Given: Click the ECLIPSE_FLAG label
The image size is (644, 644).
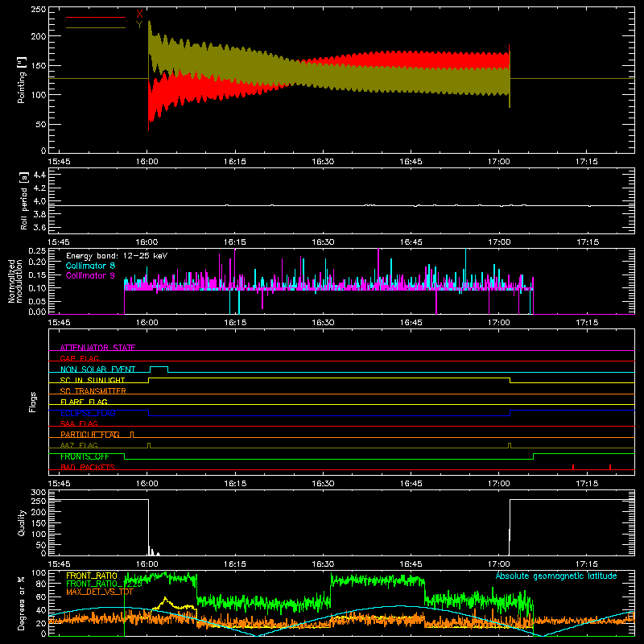Looking at the screenshot, I should coord(88,413).
